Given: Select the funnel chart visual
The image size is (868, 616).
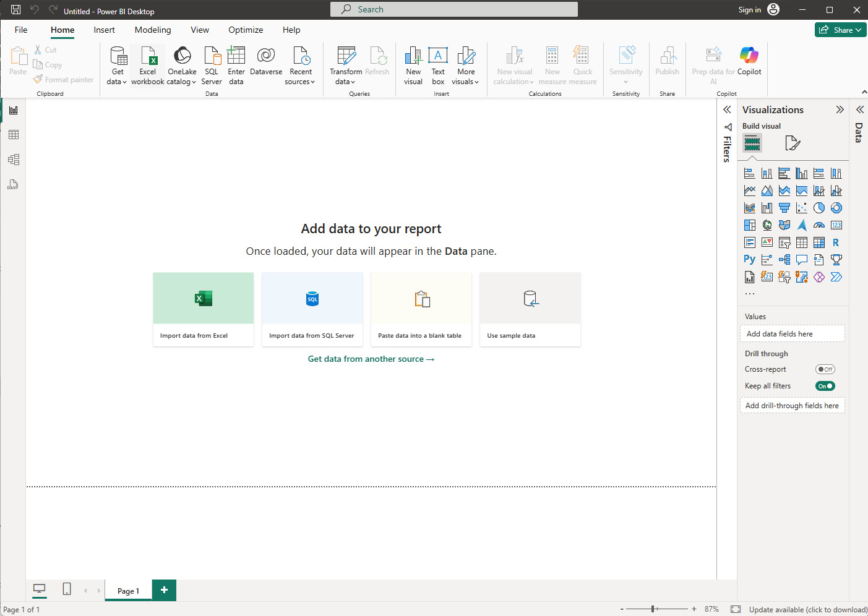Looking at the screenshot, I should click(784, 208).
